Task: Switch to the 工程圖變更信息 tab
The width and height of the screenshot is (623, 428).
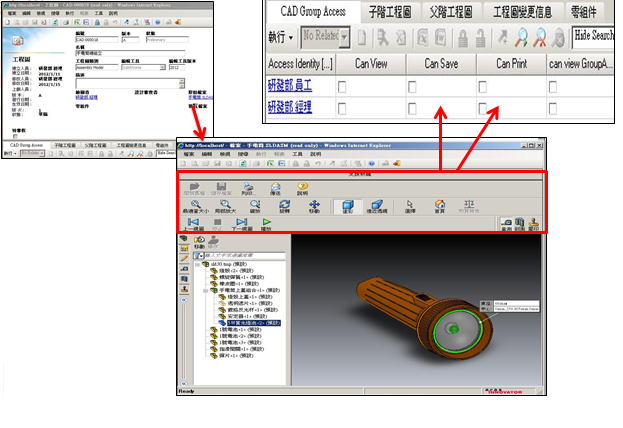Action: coord(522,12)
